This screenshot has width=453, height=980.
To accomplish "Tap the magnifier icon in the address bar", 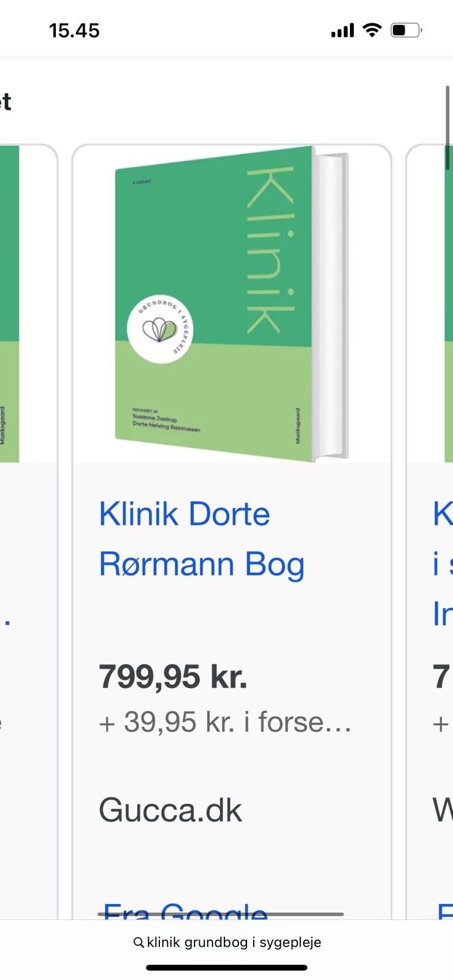I will click(139, 943).
